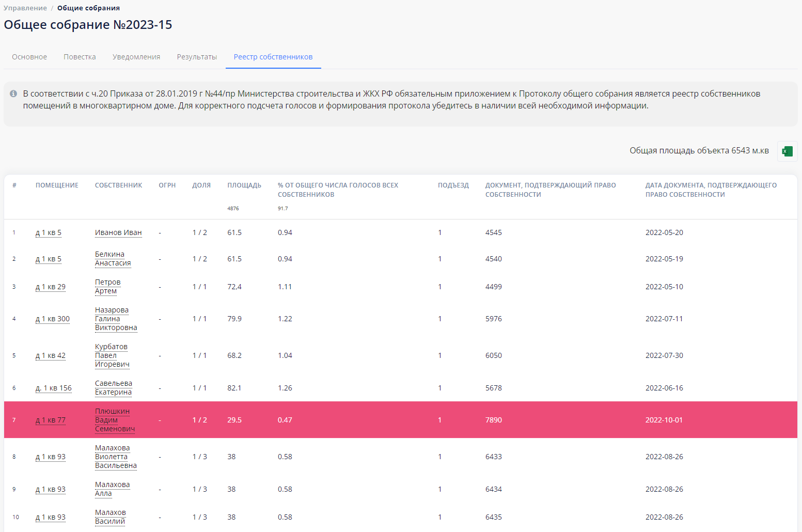The width and height of the screenshot is (802, 532).
Task: Click date 2022-07-30
Action: coord(664,355)
